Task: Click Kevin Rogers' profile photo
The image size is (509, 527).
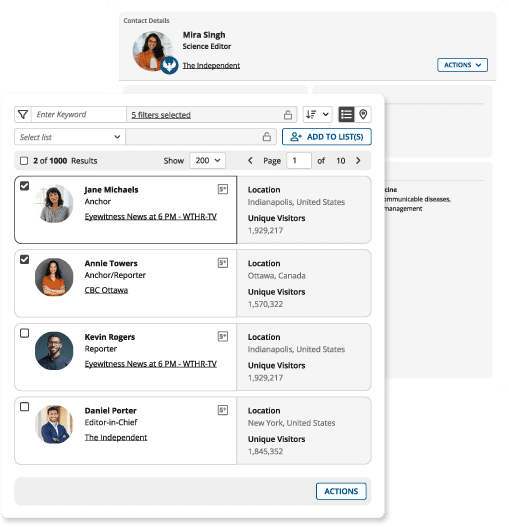Action: (x=54, y=351)
